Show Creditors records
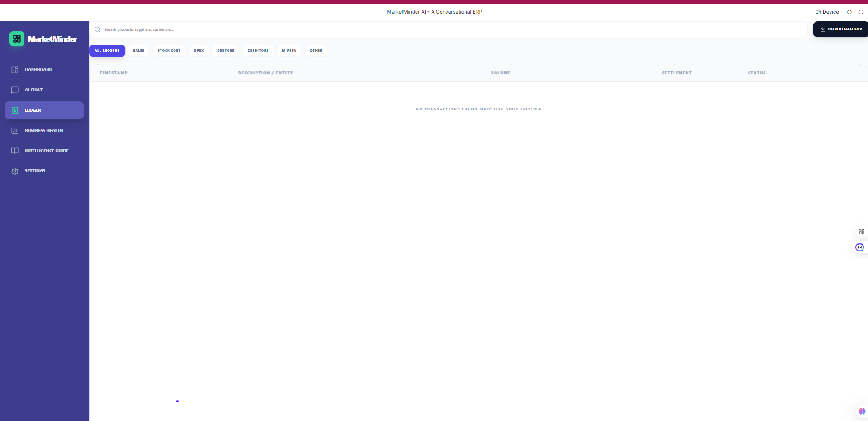 coord(258,51)
